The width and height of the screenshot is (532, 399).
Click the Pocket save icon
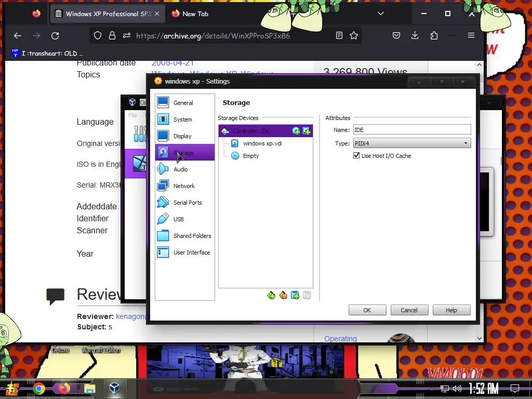click(396, 35)
